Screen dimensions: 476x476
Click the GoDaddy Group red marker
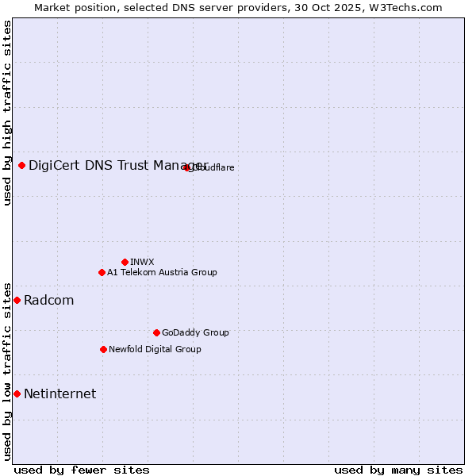pyautogui.click(x=156, y=332)
